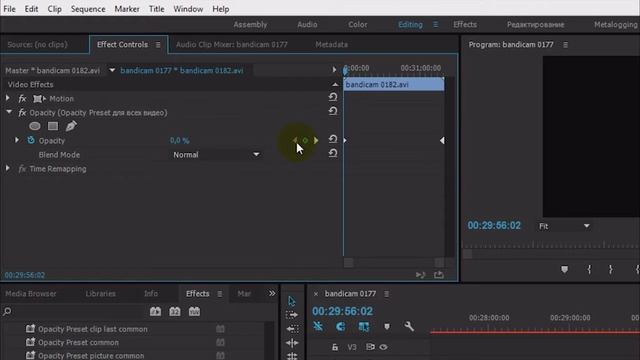The height and width of the screenshot is (360, 640).
Task: Toggle Opacity effect fx on or off
Action: point(22,113)
